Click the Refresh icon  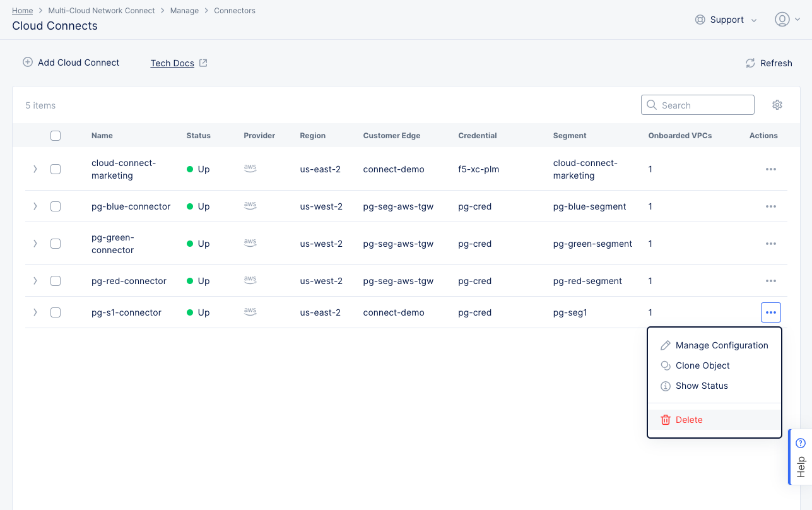[x=750, y=63]
